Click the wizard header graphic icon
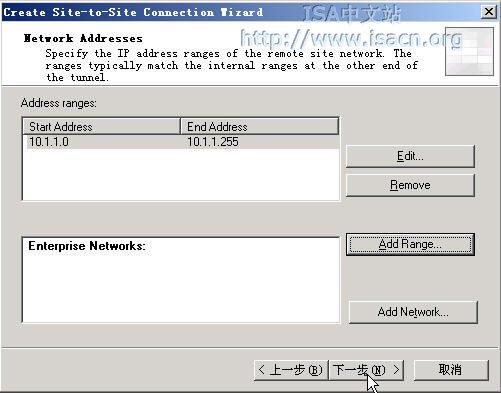Viewport: 501px width, 393px height. 469,52
